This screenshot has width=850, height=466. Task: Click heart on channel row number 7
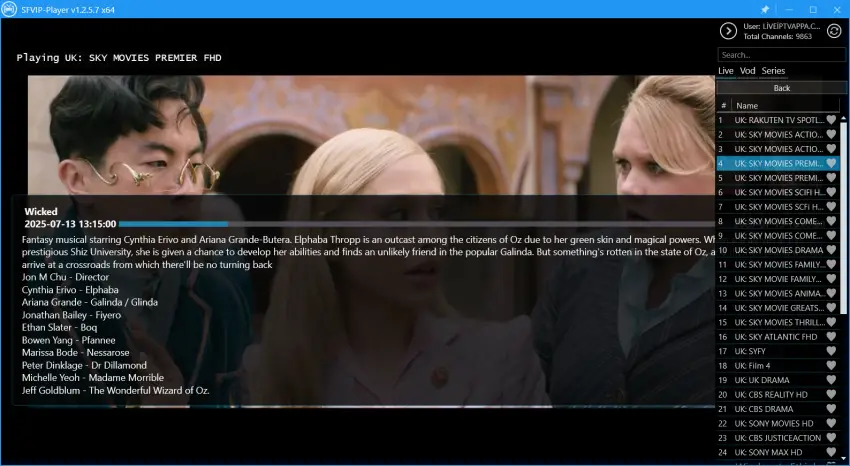pos(831,206)
